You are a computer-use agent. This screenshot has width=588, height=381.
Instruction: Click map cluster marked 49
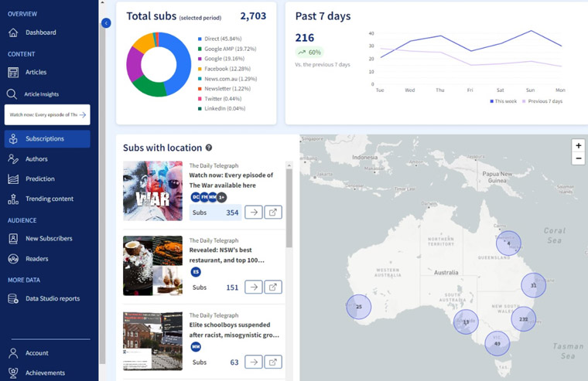point(497,344)
